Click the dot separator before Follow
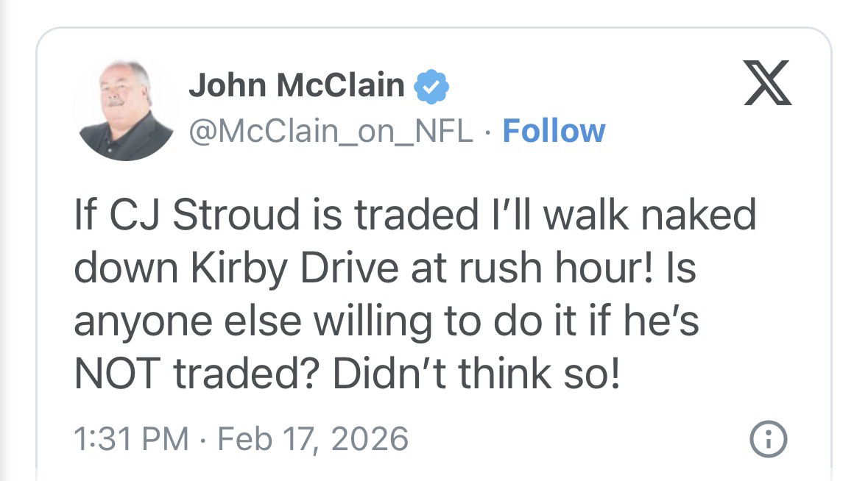 [487, 132]
